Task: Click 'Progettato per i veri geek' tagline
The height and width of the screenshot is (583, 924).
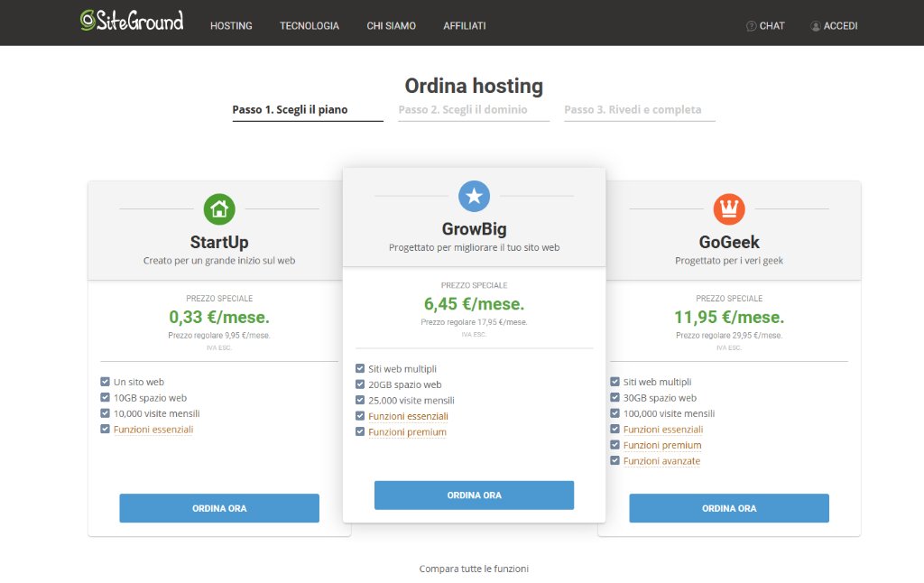Action: coord(729,261)
